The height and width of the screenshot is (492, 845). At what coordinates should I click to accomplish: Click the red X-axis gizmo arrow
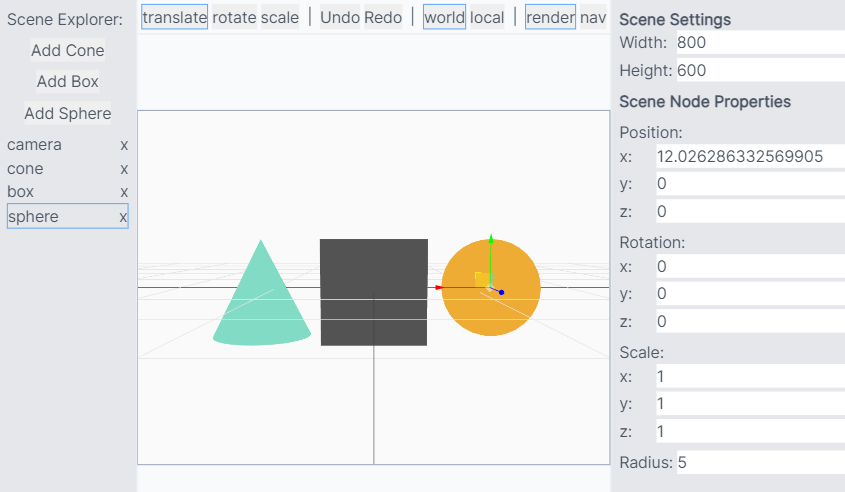tap(439, 287)
